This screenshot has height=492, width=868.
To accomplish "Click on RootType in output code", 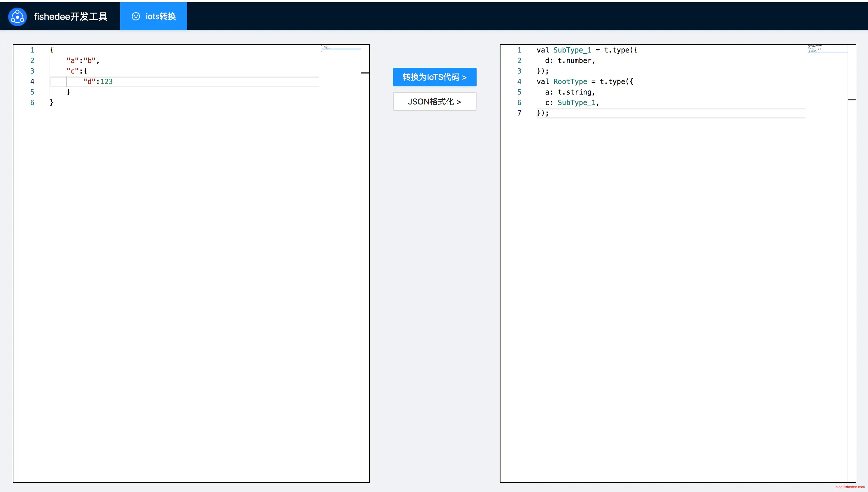I will pos(570,81).
